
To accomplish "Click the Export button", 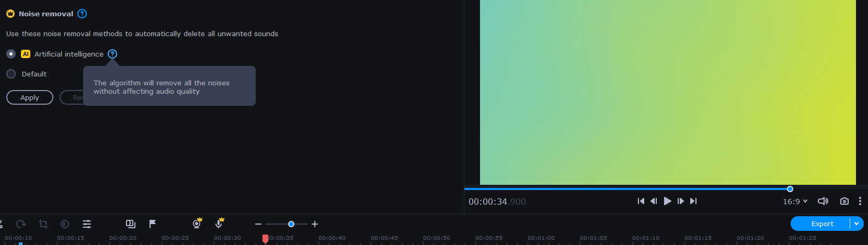I will (821, 224).
